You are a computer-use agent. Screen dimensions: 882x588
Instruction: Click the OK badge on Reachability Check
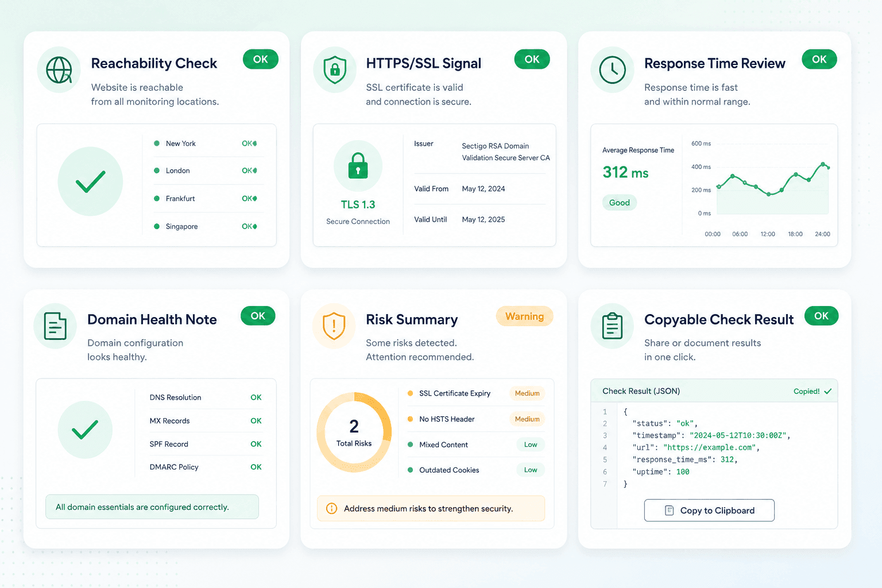pyautogui.click(x=261, y=59)
